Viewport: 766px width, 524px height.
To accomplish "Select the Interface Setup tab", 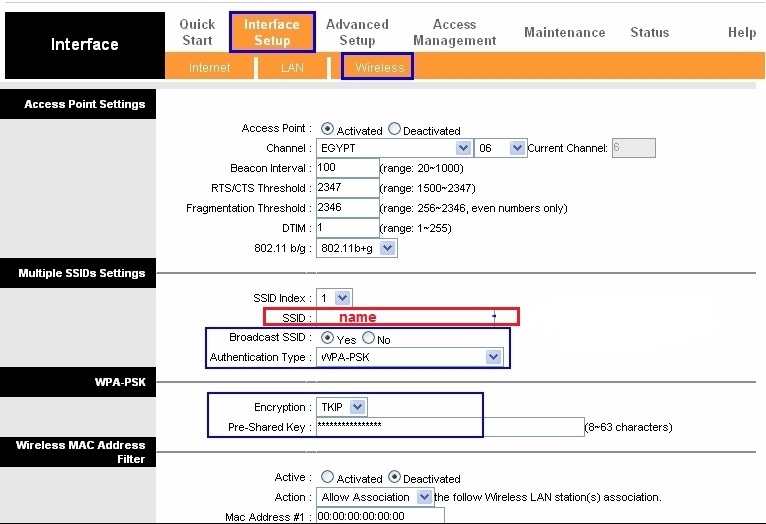I will click(272, 32).
